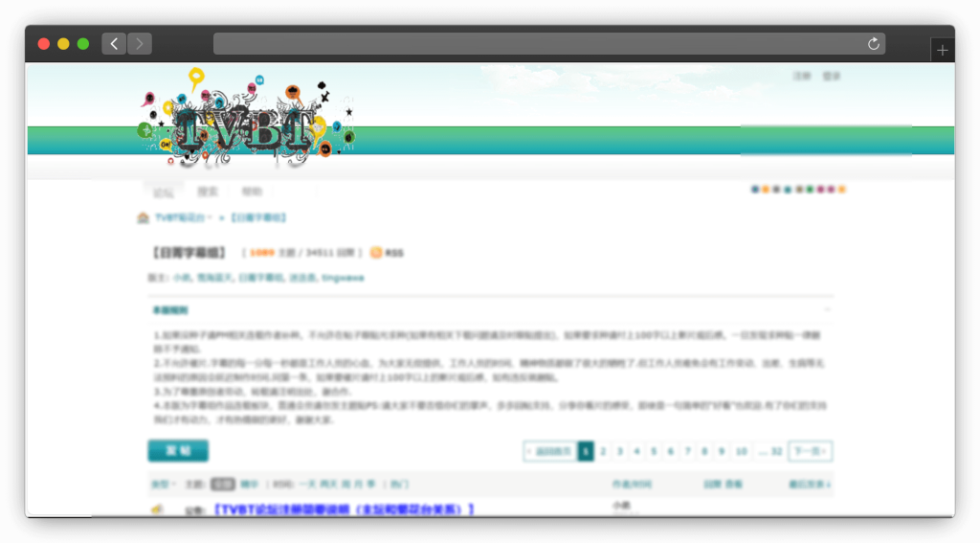Go to page 9
The width and height of the screenshot is (980, 543).
tap(722, 451)
